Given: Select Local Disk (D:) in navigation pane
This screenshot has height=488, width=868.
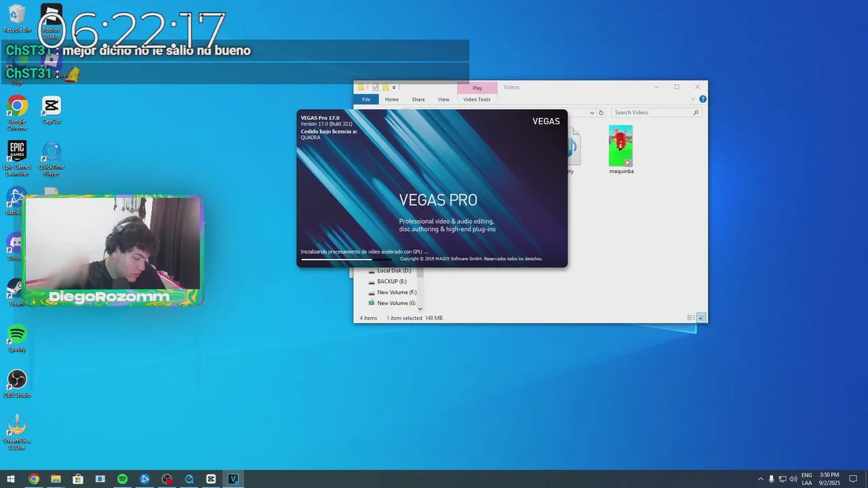Looking at the screenshot, I should tap(389, 270).
